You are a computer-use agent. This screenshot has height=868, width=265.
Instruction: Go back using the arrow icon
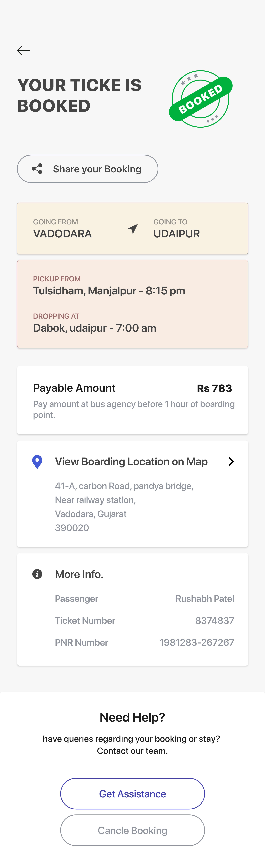coord(24,51)
